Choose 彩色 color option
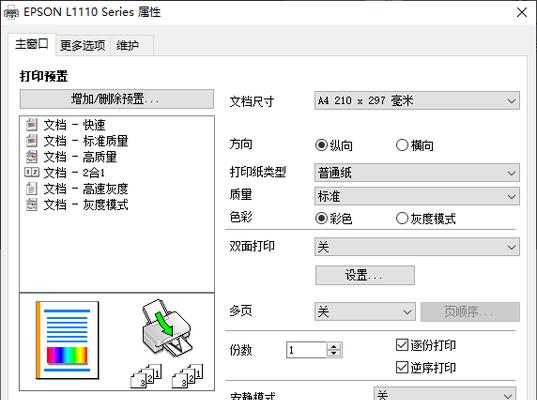The height and width of the screenshot is (400, 537). pyautogui.click(x=321, y=218)
